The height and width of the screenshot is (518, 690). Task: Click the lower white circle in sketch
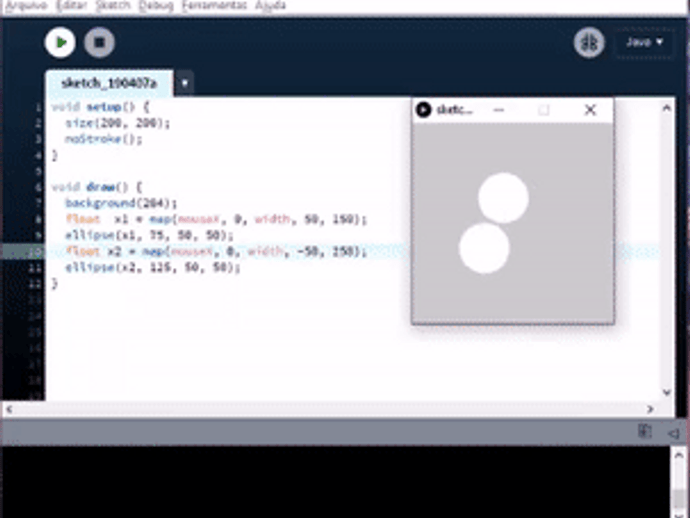pos(484,248)
